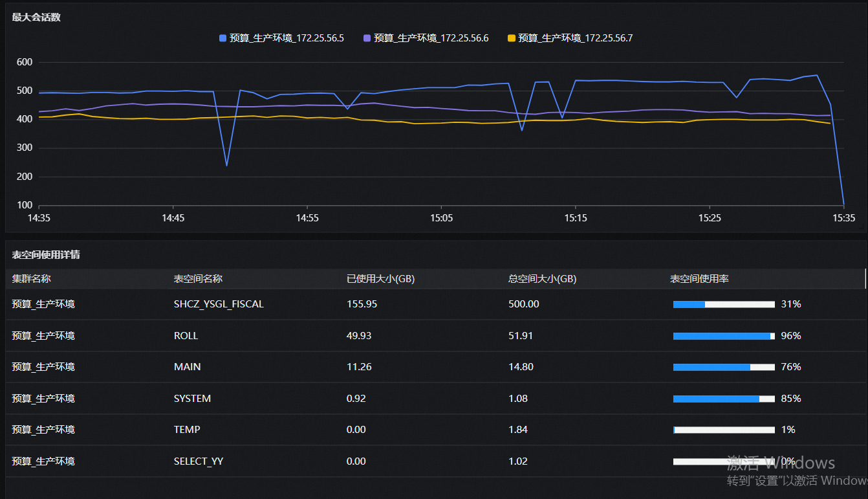Click the 0.92 used size value
This screenshot has width=868, height=499.
(356, 399)
